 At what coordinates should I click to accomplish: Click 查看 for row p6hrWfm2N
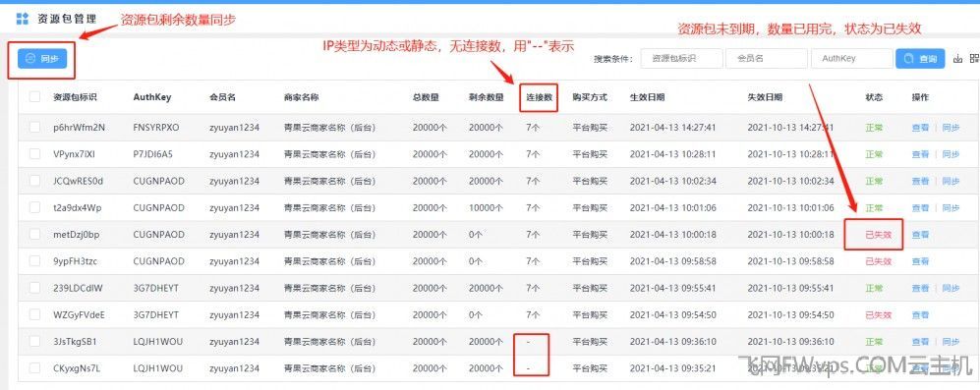920,128
